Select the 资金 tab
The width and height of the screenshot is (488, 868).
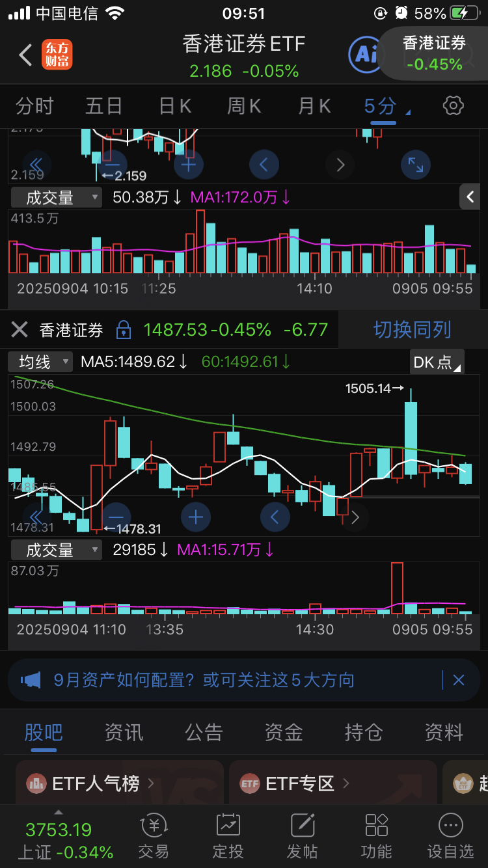click(284, 733)
